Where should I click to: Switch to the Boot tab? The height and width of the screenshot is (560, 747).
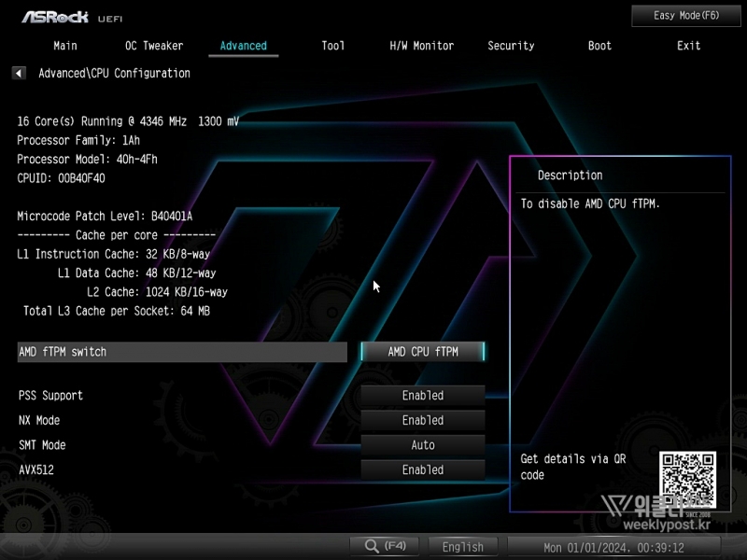599,46
